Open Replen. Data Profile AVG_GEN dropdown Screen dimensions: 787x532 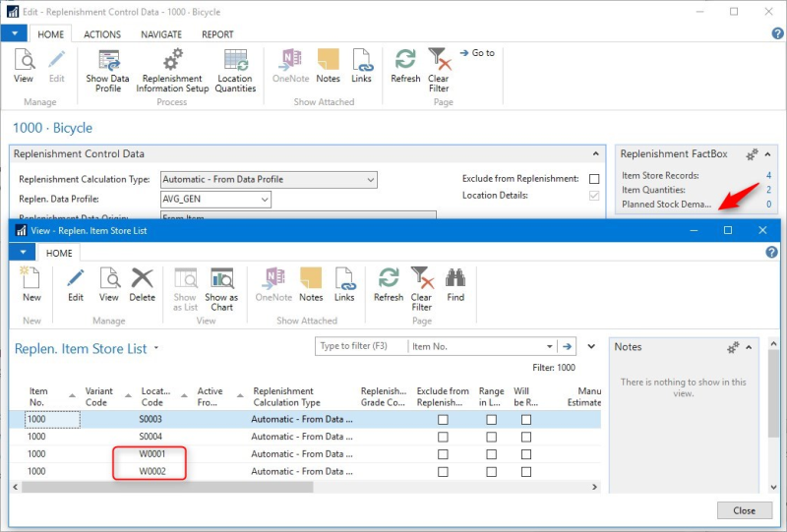coord(264,200)
